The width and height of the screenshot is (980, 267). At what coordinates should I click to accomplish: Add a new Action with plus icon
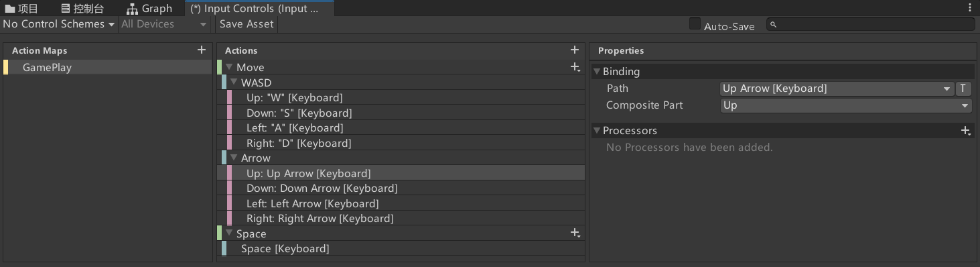pos(574,50)
